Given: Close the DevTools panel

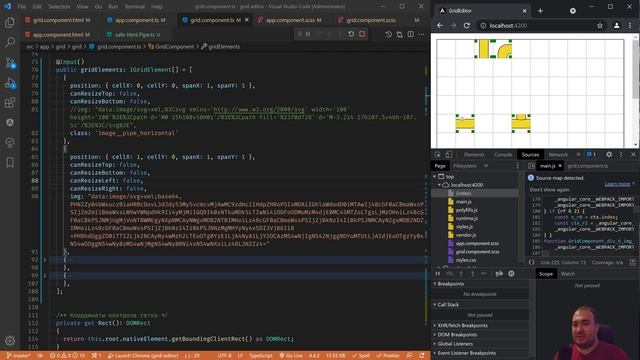Looking at the screenshot, I should 633,155.
